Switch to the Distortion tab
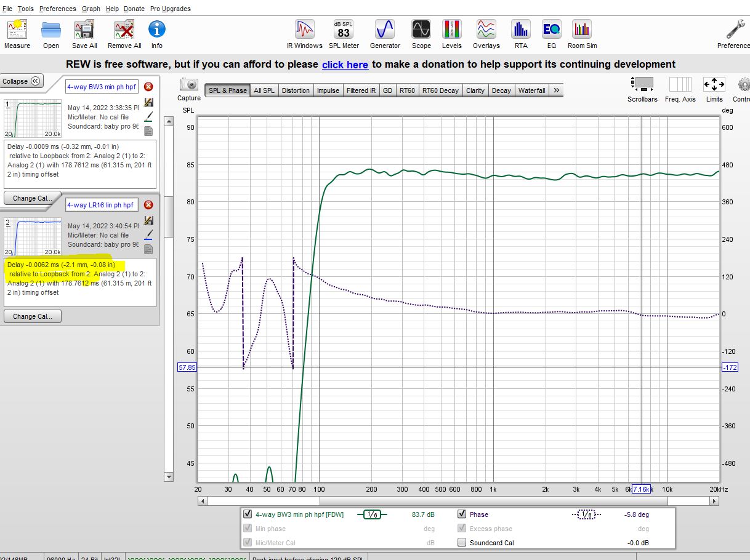 point(296,90)
